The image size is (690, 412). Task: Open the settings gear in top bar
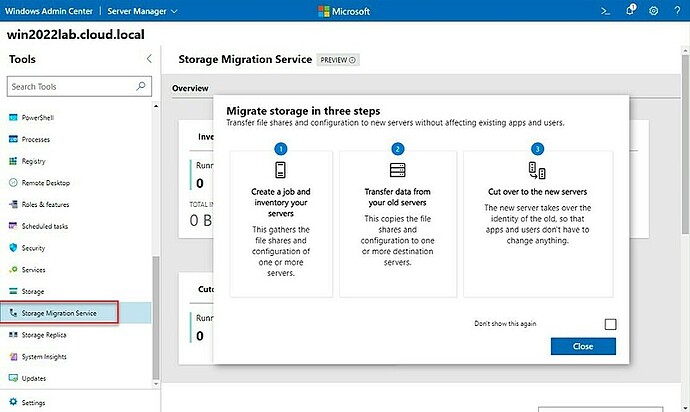tap(653, 11)
